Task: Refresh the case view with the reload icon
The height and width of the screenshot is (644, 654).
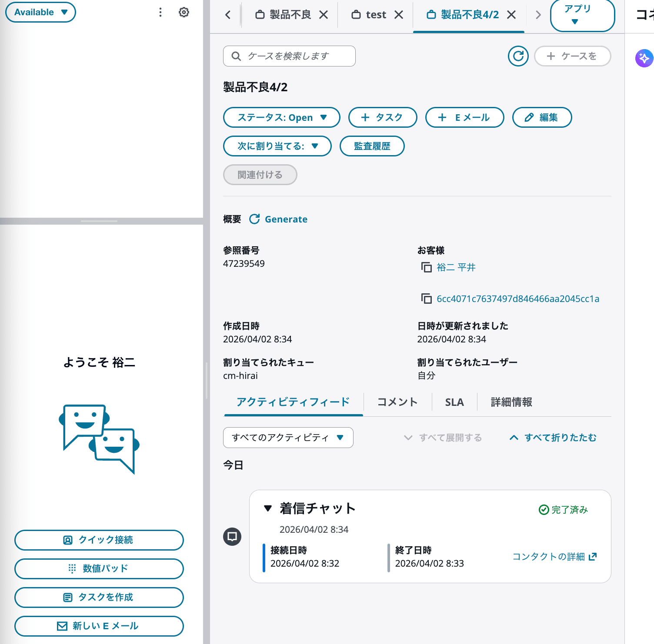Action: [x=518, y=56]
